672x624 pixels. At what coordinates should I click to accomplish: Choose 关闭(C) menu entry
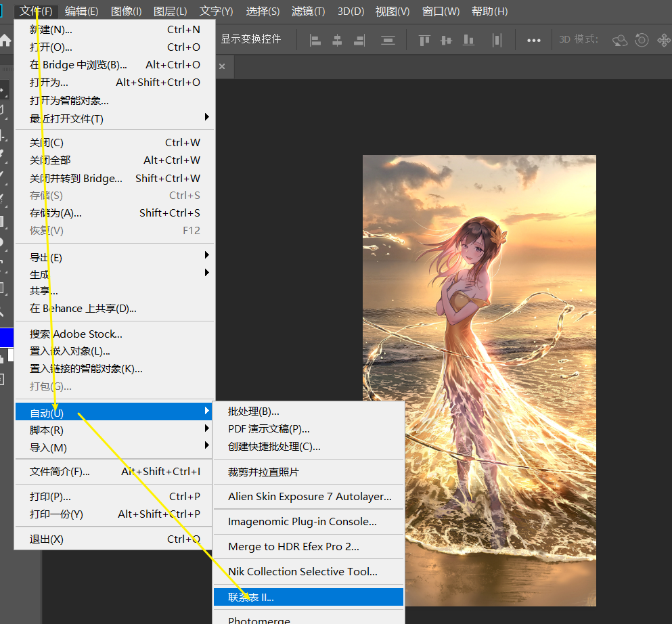pos(114,142)
